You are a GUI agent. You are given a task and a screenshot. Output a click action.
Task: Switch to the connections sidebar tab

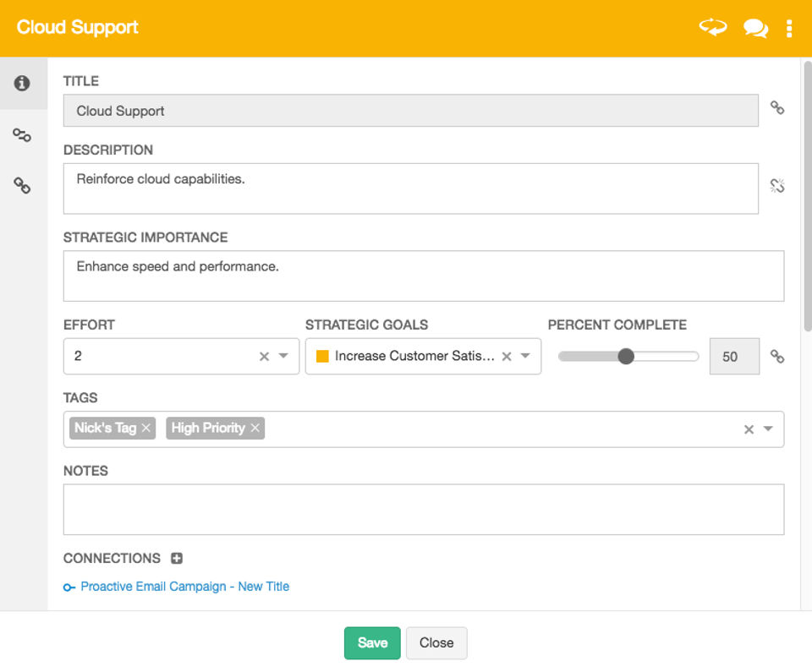coord(22,134)
